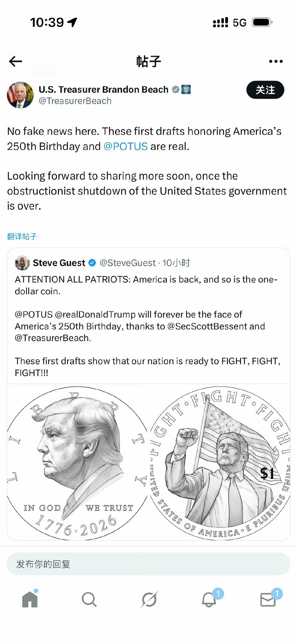Open the Trump profile coin image
297x644 pixels.
point(78,462)
